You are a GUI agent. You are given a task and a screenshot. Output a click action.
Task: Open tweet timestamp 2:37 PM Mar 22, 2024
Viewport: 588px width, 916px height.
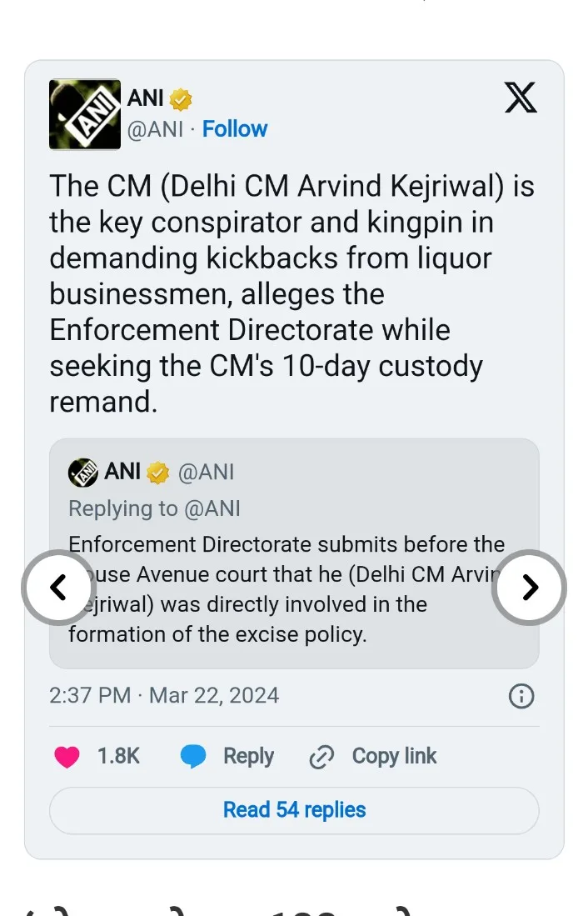pyautogui.click(x=164, y=696)
